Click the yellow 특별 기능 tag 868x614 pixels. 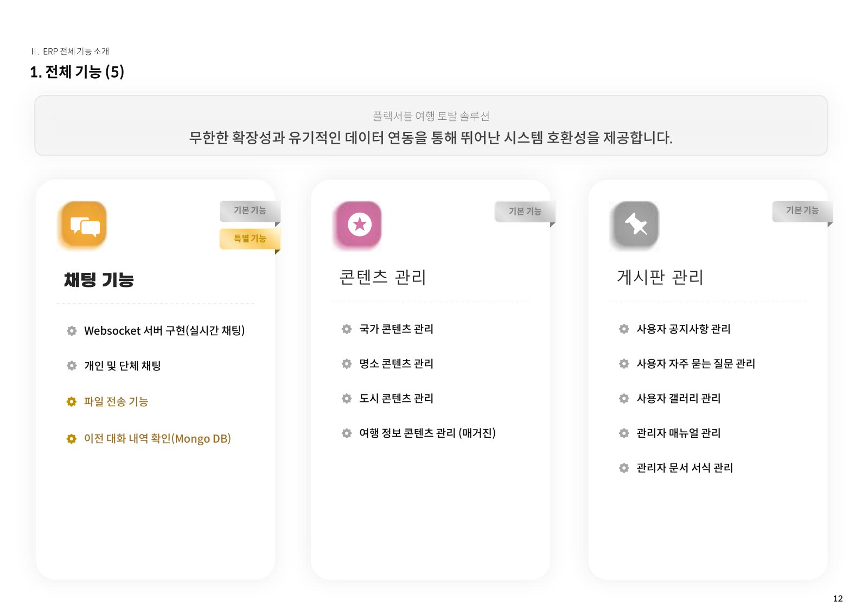[x=250, y=239]
